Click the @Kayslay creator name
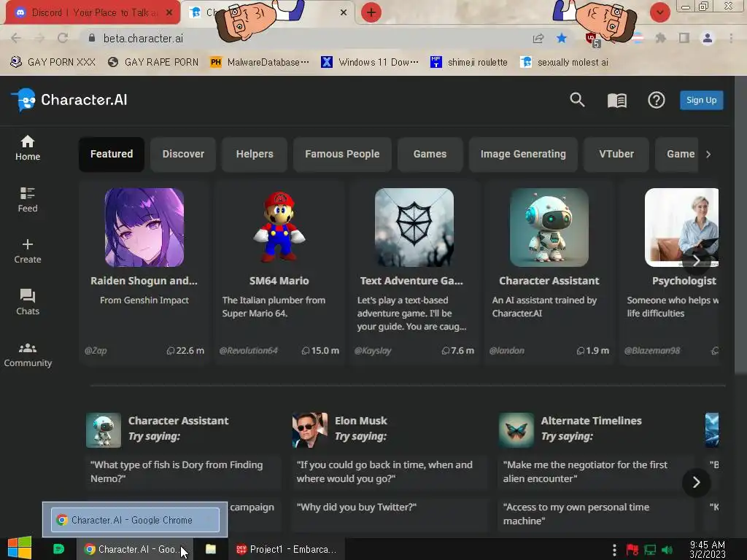Image resolution: width=747 pixels, height=560 pixels. pos(373,351)
